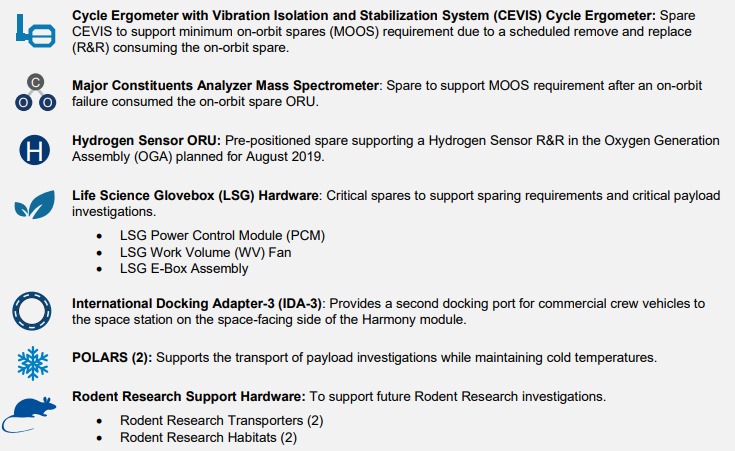735x451 pixels.
Task: Select International Docking Adapter-3 (IDA-3) heading
Action: click(x=198, y=304)
